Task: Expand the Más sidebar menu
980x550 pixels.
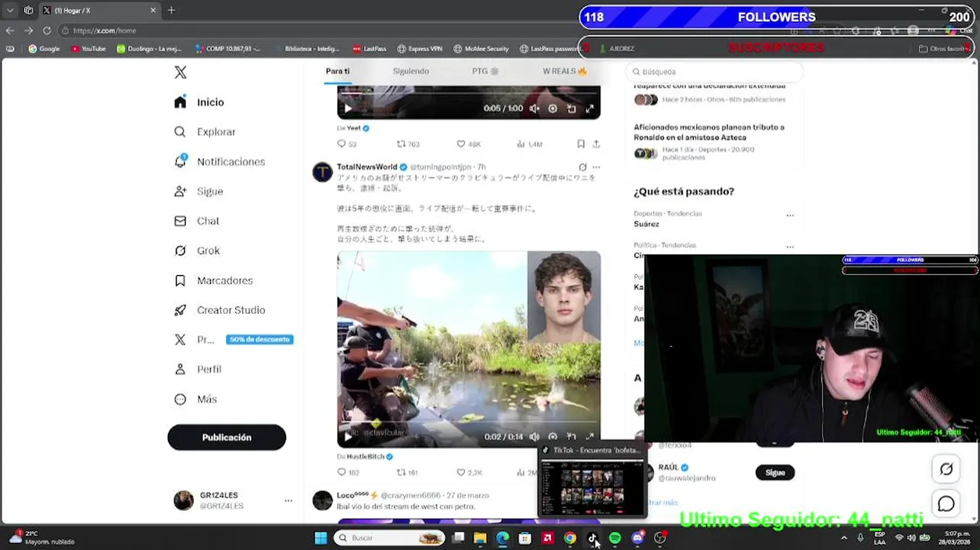Action: click(x=195, y=399)
